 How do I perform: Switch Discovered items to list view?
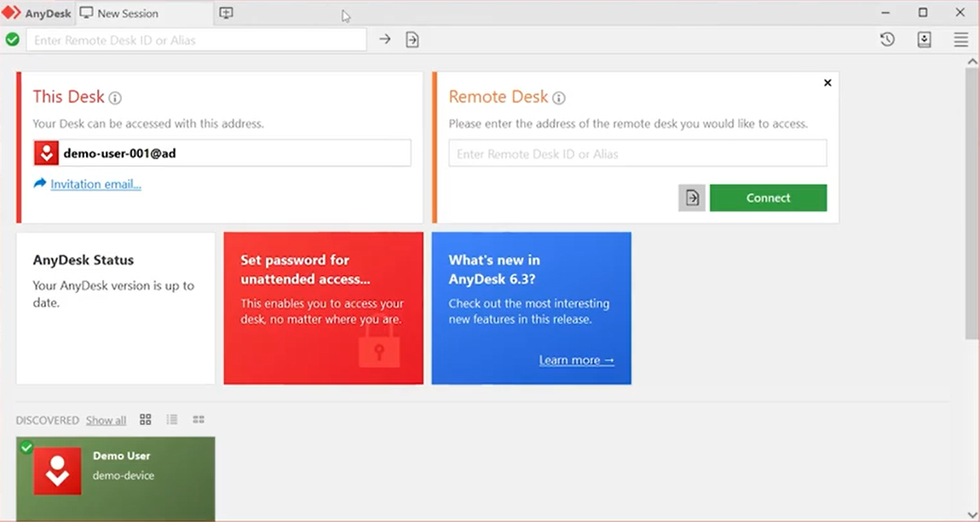click(x=172, y=420)
